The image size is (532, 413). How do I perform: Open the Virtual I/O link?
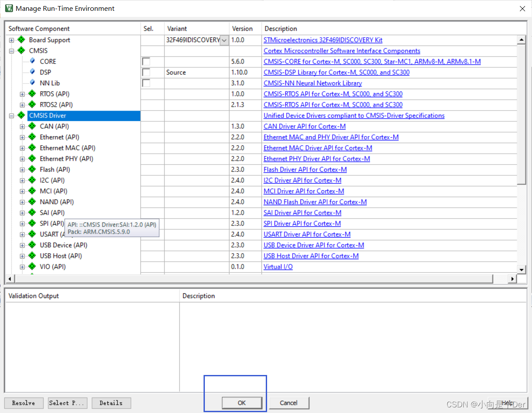coord(278,267)
